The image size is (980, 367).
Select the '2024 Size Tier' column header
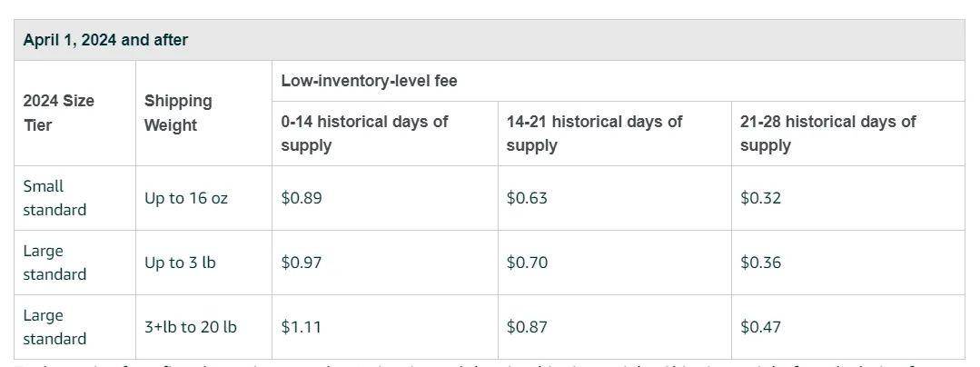(x=59, y=114)
